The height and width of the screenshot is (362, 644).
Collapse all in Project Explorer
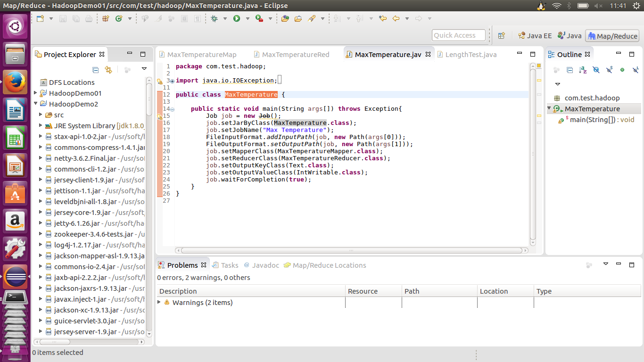pyautogui.click(x=96, y=70)
